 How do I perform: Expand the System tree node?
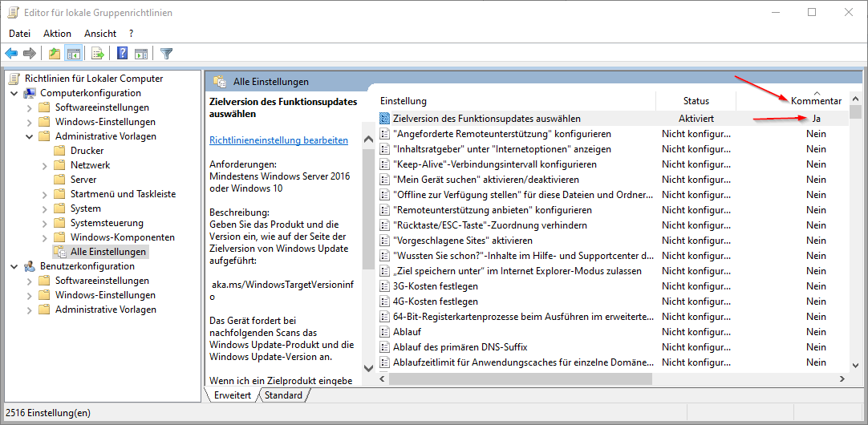(x=44, y=208)
